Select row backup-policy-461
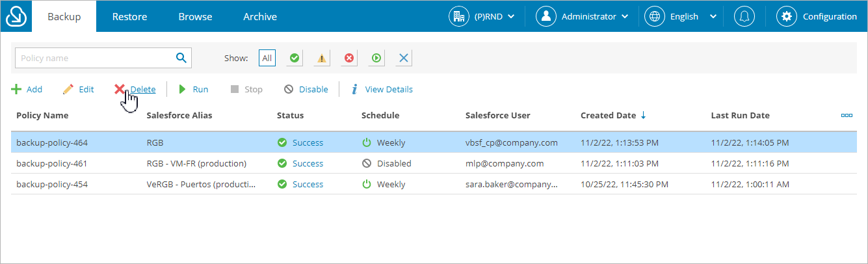Screen dimensions: 868x264 click(x=434, y=163)
